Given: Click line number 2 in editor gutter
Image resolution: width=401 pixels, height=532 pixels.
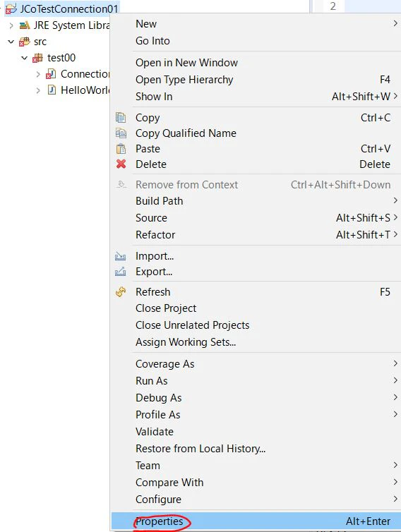Looking at the screenshot, I should point(333,6).
